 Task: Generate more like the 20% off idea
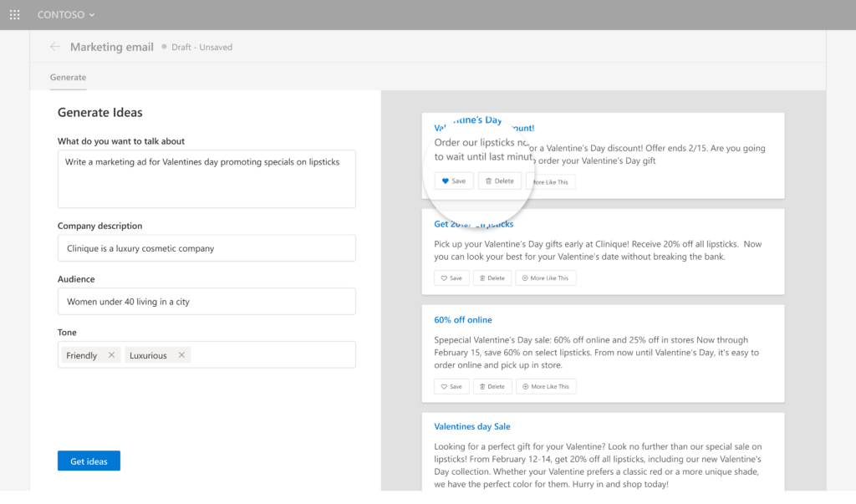point(545,278)
